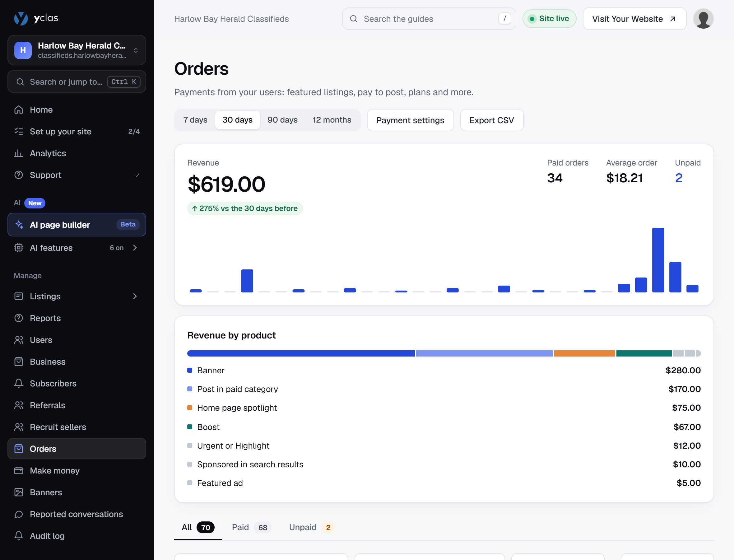Click the Referrals people icon

tap(19, 405)
